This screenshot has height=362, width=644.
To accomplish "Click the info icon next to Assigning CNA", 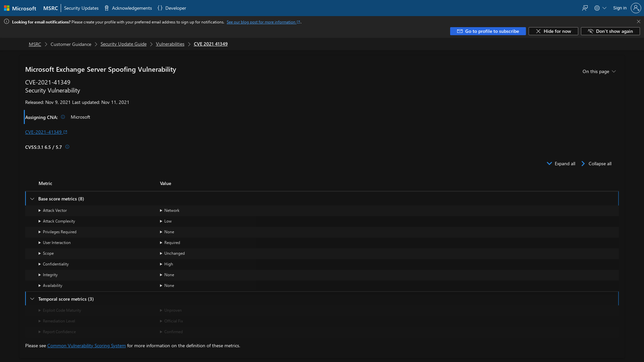I will [x=63, y=117].
